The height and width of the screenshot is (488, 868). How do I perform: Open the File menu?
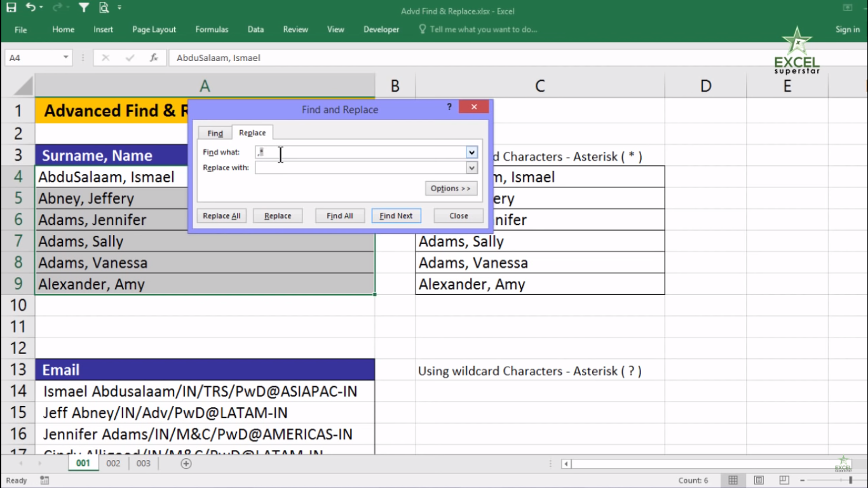20,29
